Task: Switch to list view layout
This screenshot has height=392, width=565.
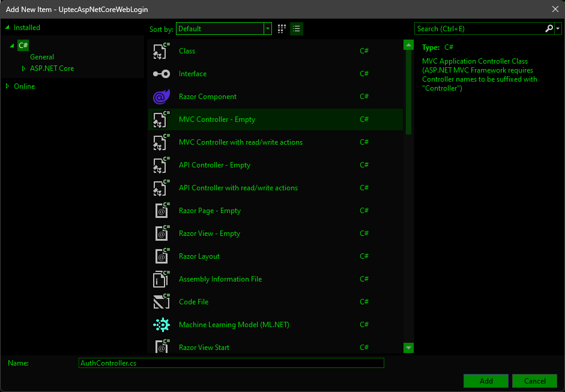Action: click(296, 29)
